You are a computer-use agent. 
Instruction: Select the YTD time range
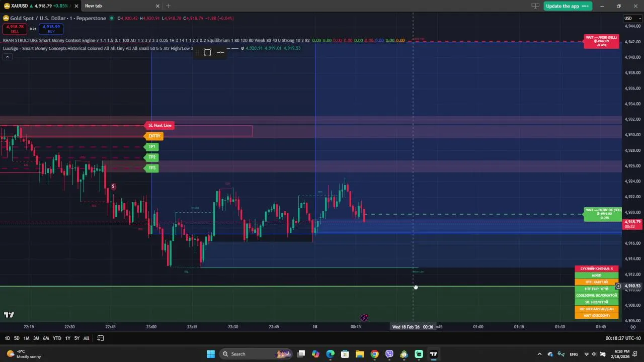pos(57,338)
